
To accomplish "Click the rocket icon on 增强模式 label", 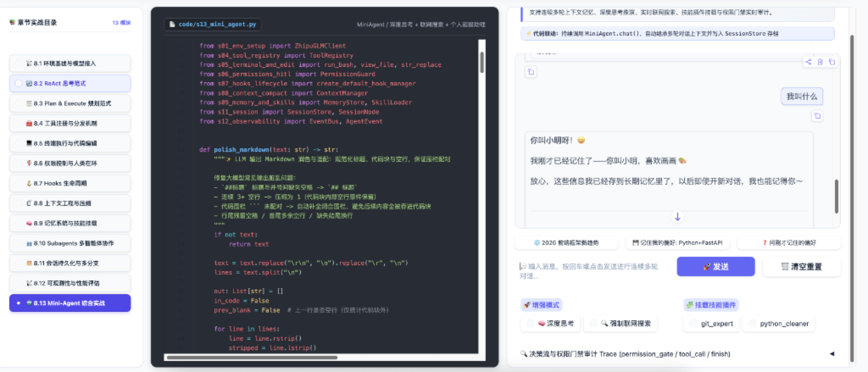I will coord(527,305).
